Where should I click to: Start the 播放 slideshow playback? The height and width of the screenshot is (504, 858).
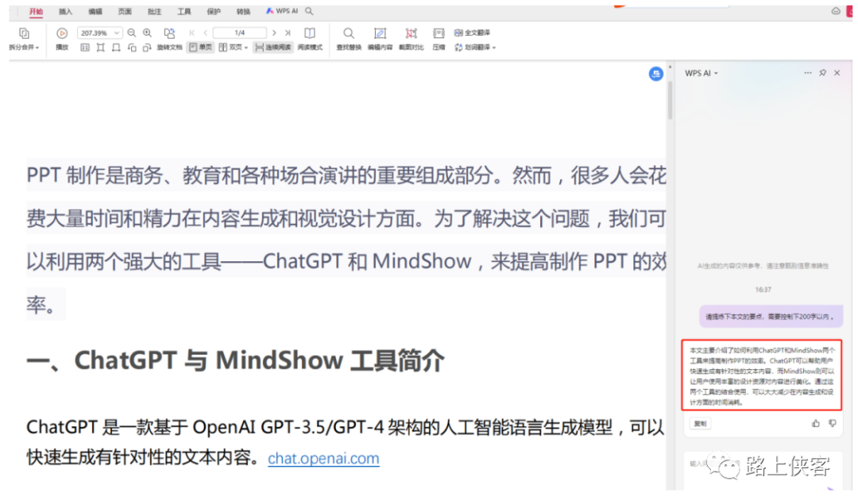coord(62,40)
